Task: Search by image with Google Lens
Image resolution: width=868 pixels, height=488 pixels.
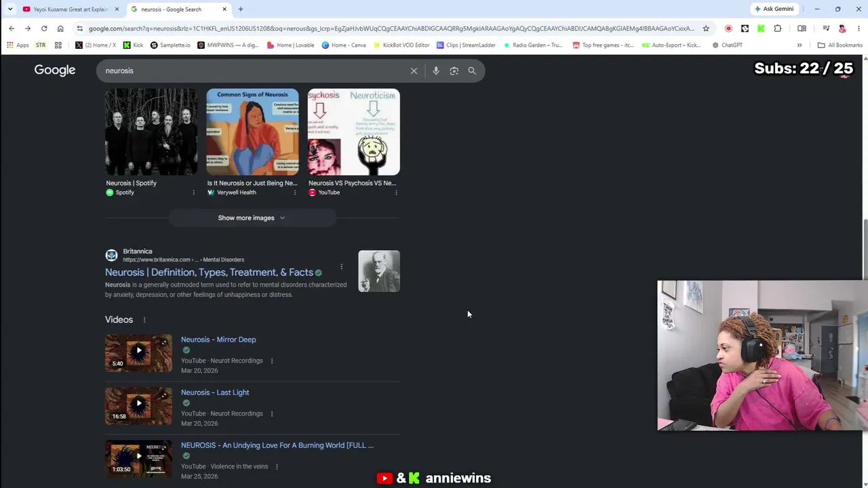Action: tap(454, 70)
